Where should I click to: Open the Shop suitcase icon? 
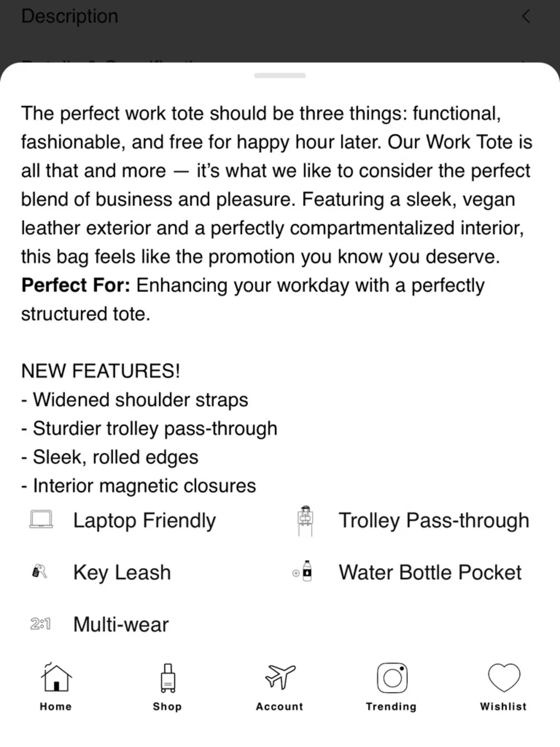click(x=167, y=677)
